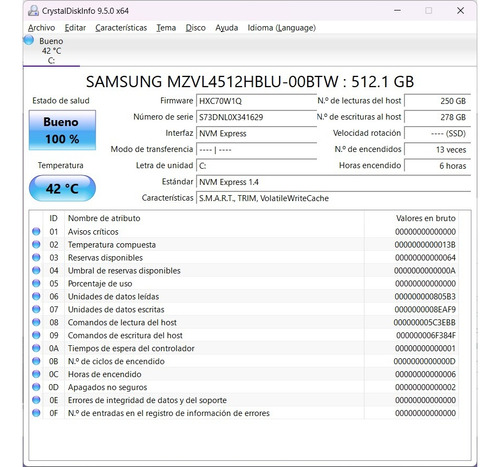The image size is (500, 467).
Task: Click the ID column header
Action: tap(53, 218)
